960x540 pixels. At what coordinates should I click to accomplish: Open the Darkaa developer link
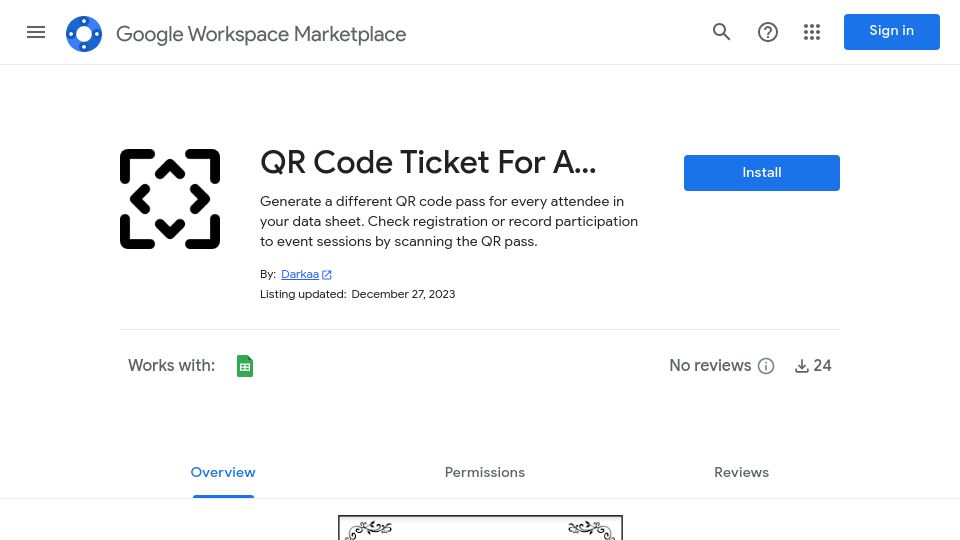pyautogui.click(x=299, y=274)
